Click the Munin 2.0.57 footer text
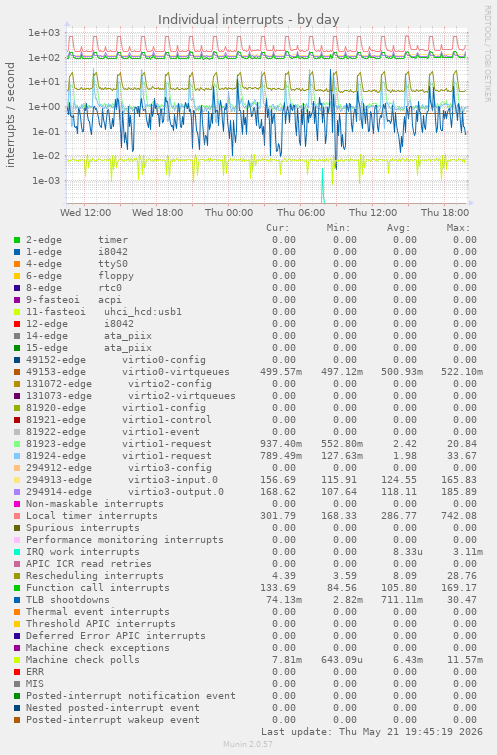The height and width of the screenshot is (755, 497). [248, 744]
